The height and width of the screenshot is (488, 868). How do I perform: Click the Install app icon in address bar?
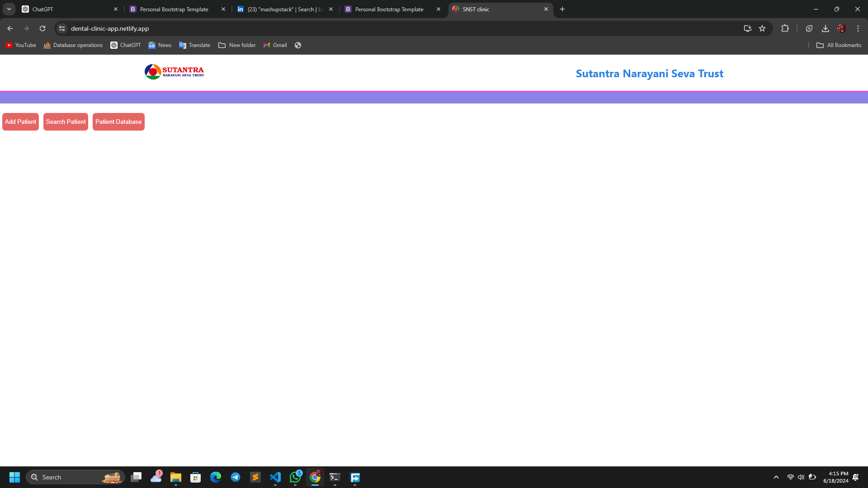pos(747,28)
